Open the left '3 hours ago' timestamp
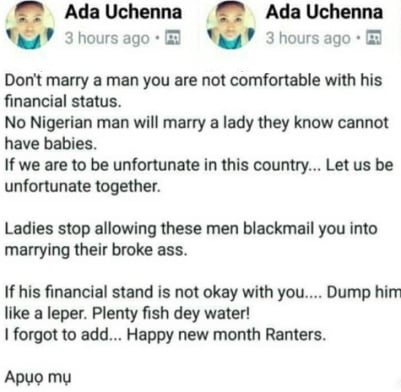This screenshot has width=401, height=392. (107, 38)
